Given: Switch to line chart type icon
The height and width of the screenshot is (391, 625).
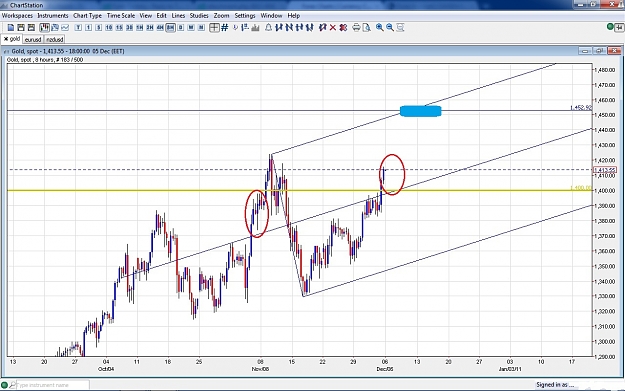Looking at the screenshot, I should (x=65, y=28).
